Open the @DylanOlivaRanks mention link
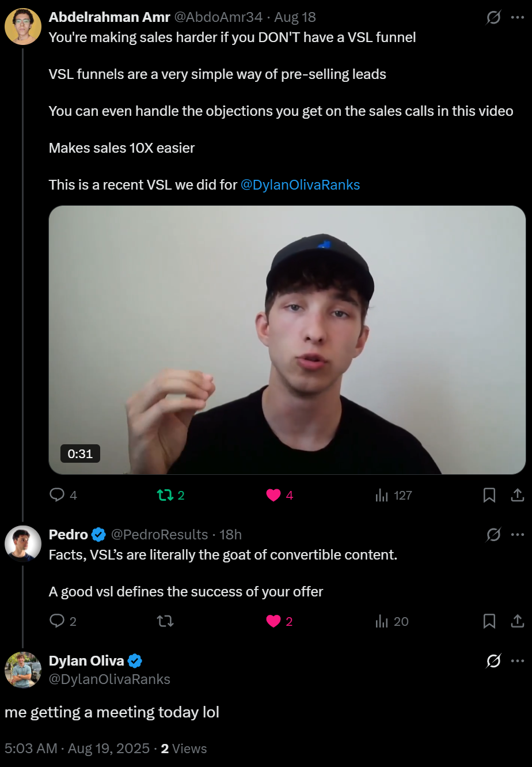532x767 pixels. pos(300,185)
